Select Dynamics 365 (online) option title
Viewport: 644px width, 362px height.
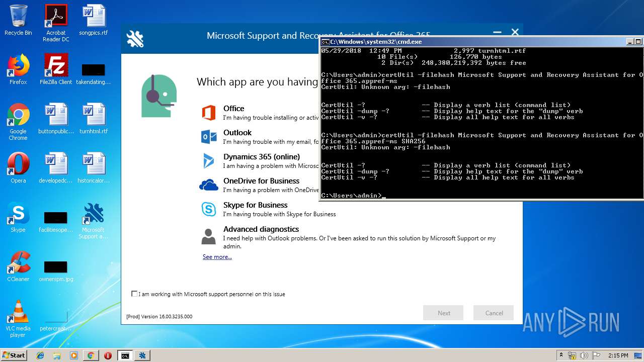262,157
